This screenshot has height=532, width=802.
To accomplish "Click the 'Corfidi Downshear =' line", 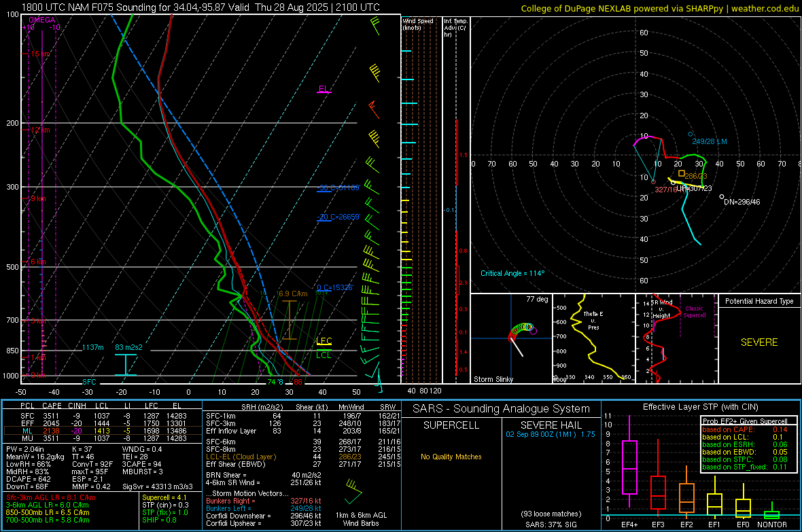I will tap(264, 516).
